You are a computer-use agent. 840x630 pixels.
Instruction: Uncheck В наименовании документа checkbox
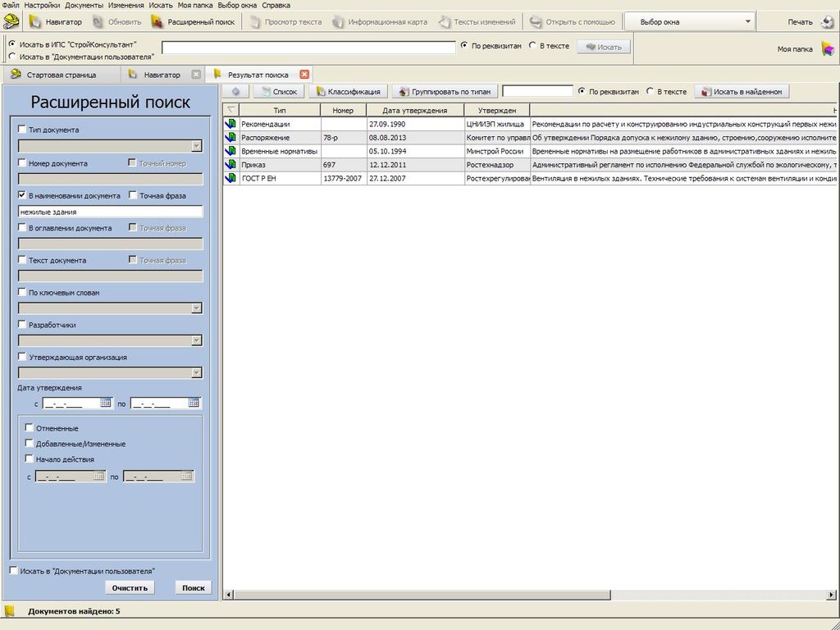click(x=22, y=195)
